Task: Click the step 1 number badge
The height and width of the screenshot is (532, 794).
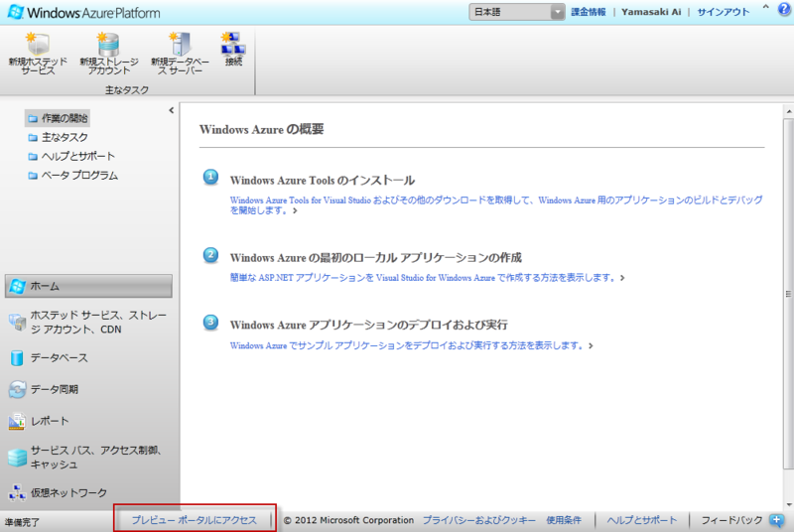Action: (x=210, y=178)
